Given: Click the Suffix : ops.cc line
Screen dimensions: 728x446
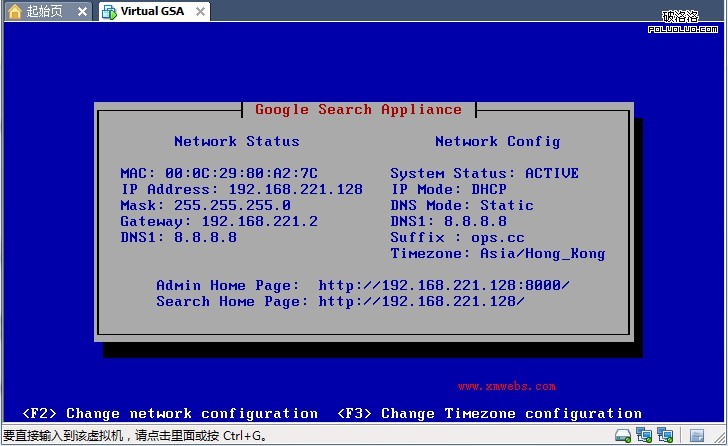Looking at the screenshot, I should click(457, 238).
